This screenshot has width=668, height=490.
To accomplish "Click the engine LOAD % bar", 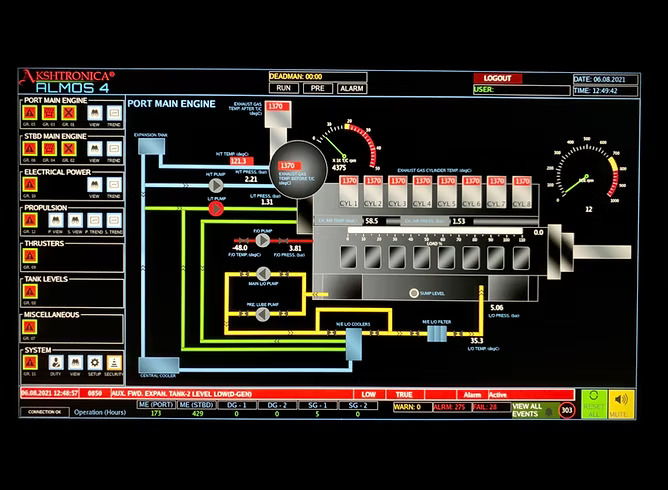I will [x=435, y=231].
